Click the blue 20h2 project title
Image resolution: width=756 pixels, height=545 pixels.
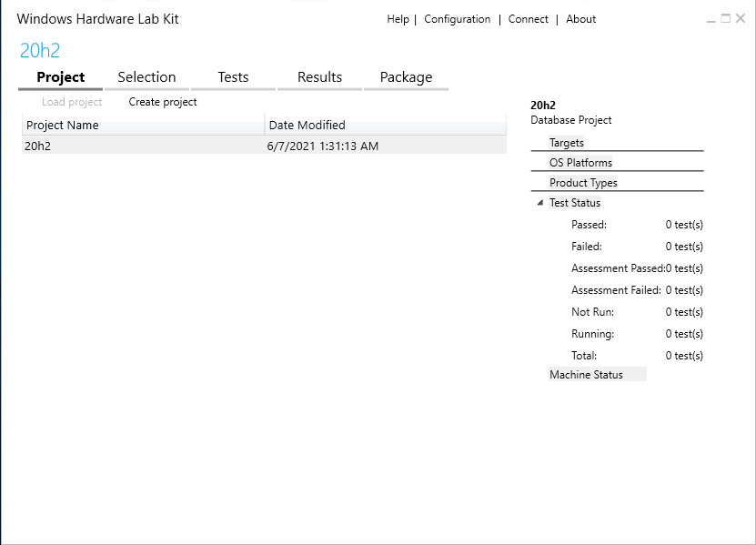point(40,51)
